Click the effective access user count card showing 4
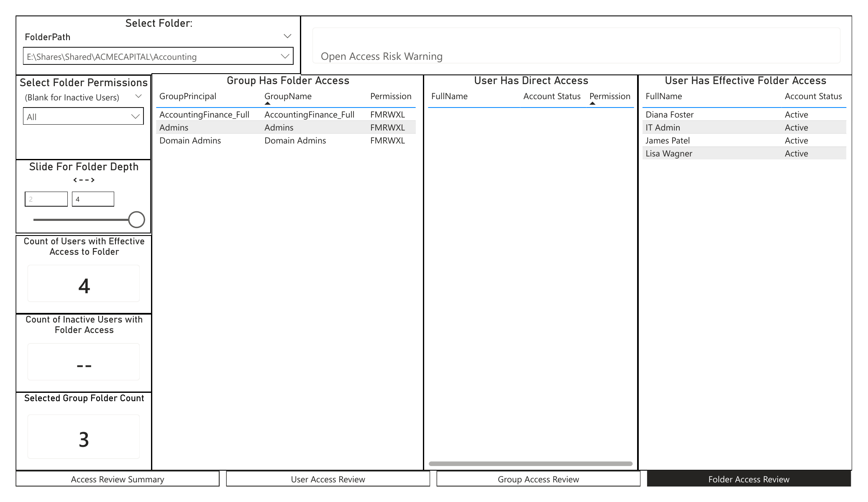The width and height of the screenshot is (868, 502). tap(84, 284)
